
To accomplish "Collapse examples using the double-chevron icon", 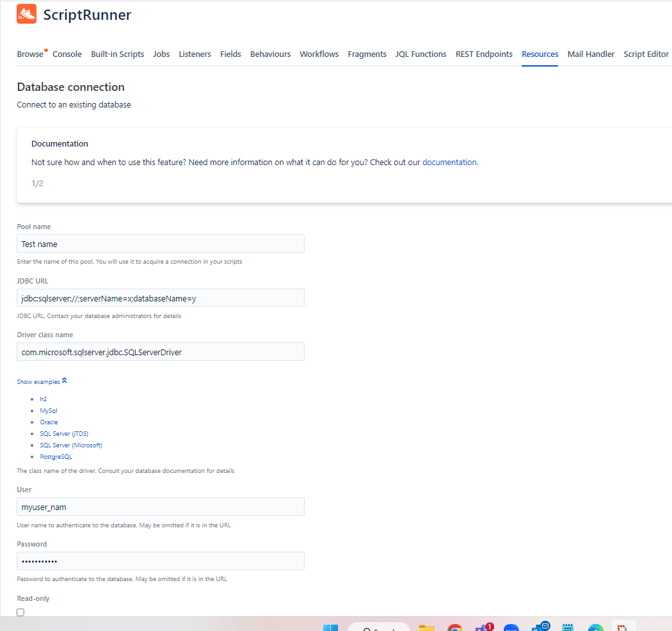I will pos(64,381).
